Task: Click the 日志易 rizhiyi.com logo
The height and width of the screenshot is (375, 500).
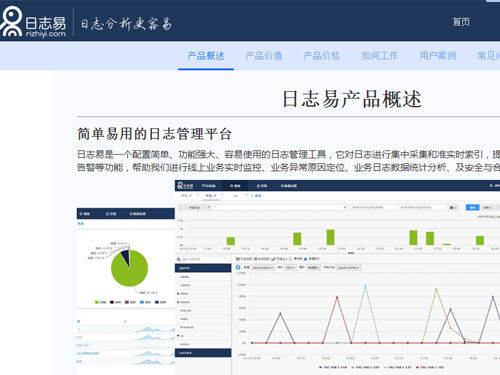Action: click(33, 22)
